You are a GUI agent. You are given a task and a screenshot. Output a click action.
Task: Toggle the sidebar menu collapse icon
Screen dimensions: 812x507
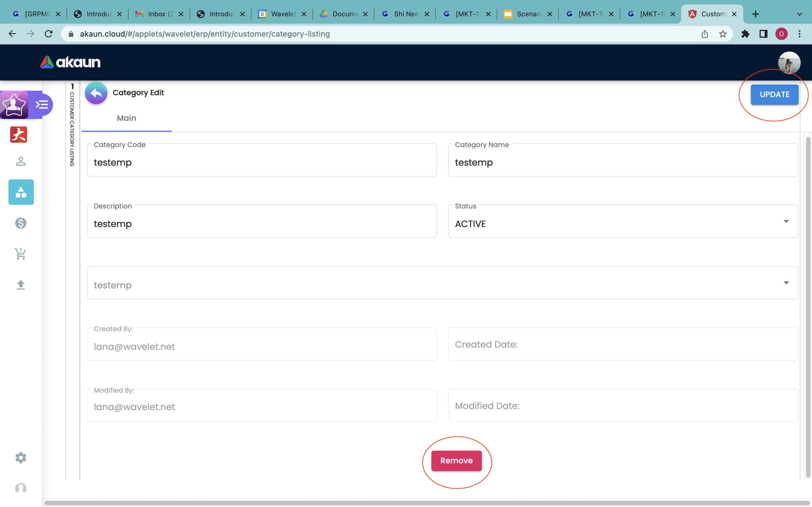click(x=42, y=104)
